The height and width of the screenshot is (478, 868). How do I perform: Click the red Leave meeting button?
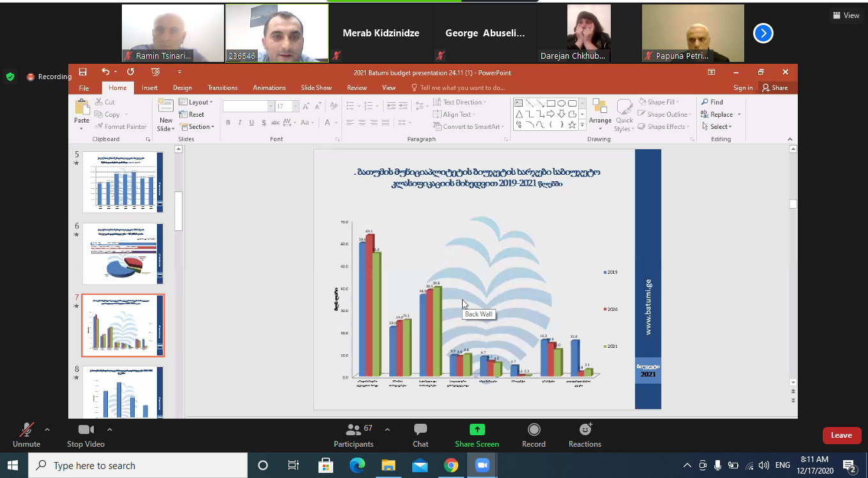841,435
